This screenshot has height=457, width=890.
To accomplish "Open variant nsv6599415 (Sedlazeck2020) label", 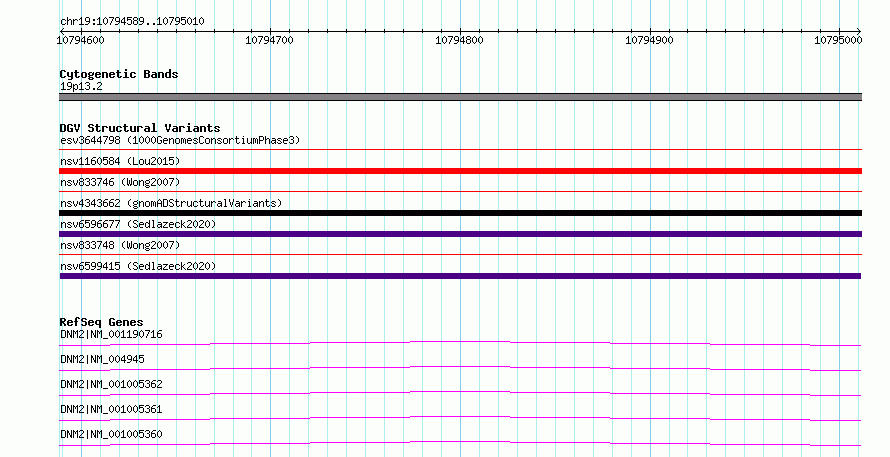I will point(138,266).
